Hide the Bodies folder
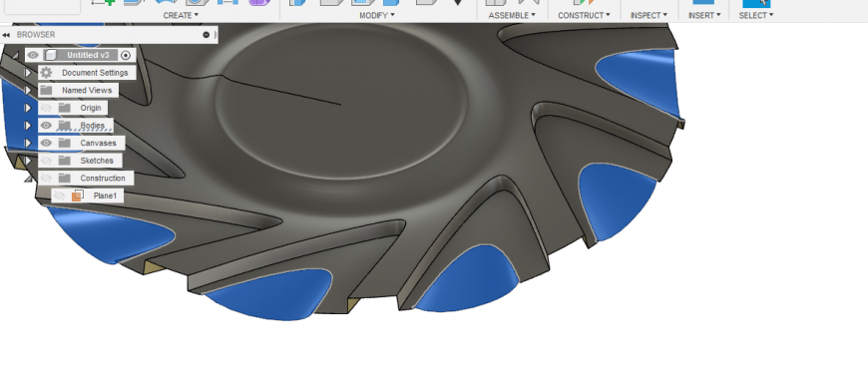This screenshot has height=386, width=868. pyautogui.click(x=47, y=126)
